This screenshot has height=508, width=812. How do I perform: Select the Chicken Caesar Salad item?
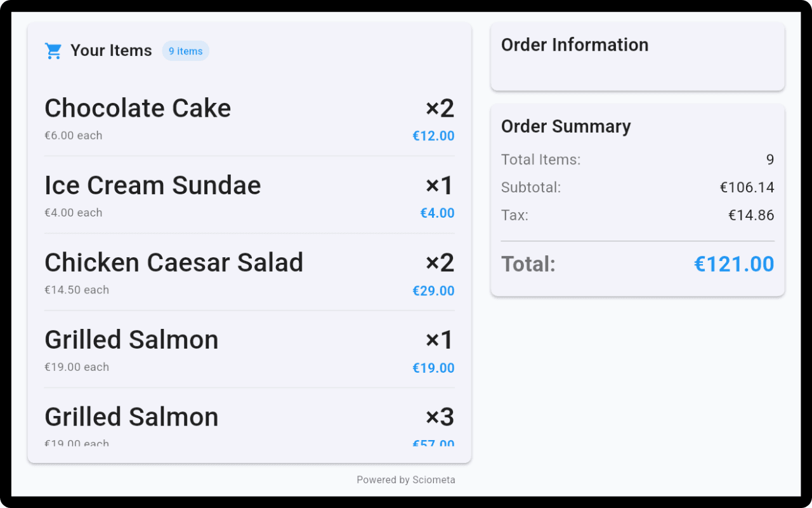click(x=174, y=262)
